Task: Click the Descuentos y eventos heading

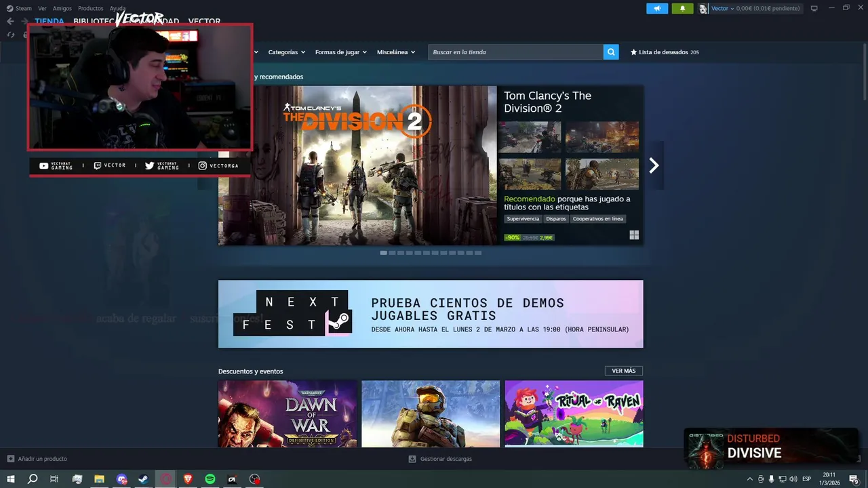Action: [250, 371]
